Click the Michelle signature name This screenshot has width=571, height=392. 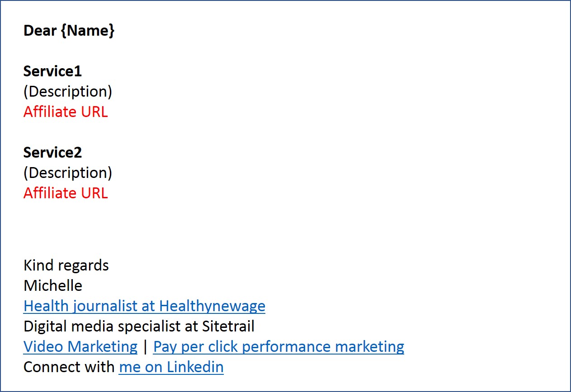53,286
